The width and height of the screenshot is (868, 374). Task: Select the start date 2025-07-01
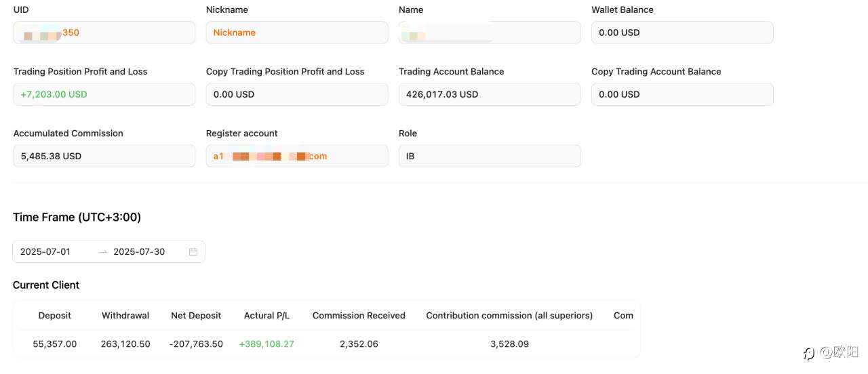(45, 252)
